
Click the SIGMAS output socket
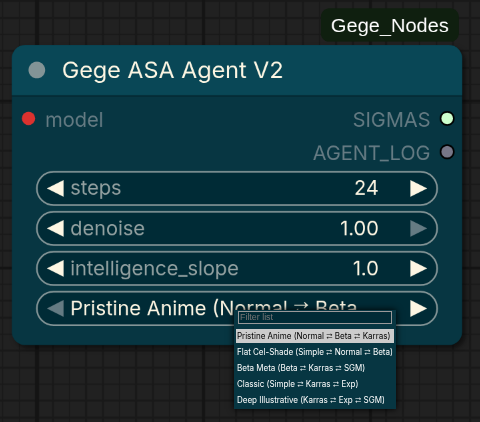(x=447, y=119)
